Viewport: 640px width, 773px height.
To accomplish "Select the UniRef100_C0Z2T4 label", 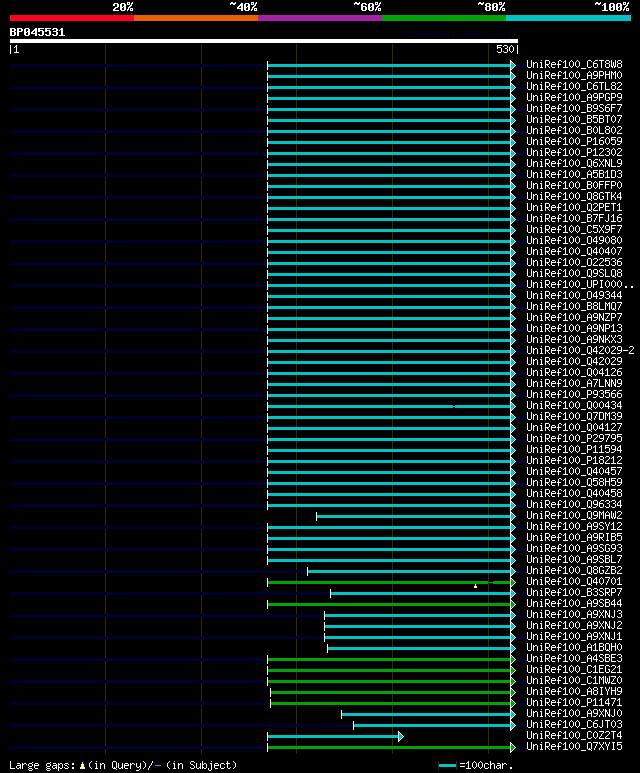I will [x=574, y=736].
